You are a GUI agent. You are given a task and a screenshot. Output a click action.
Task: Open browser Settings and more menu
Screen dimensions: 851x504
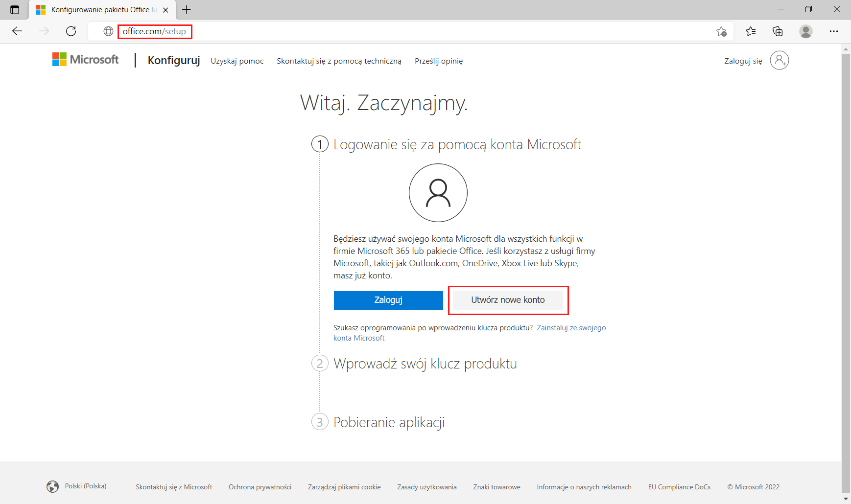click(x=834, y=31)
